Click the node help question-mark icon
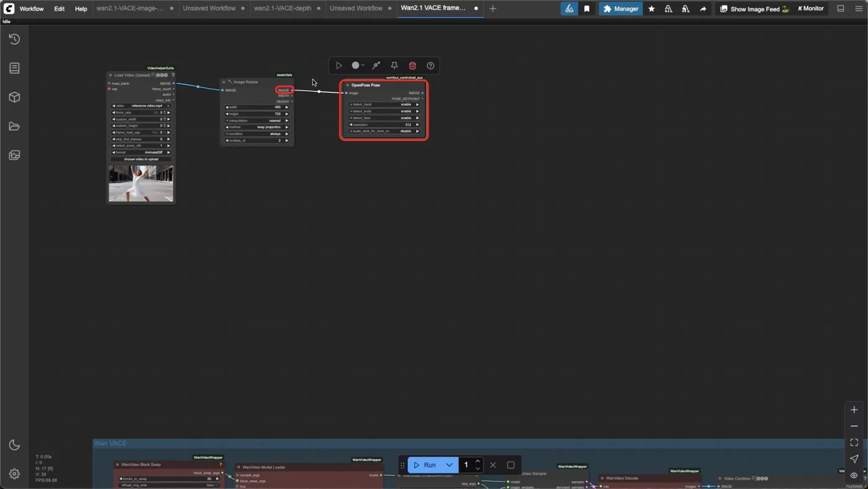 click(430, 65)
